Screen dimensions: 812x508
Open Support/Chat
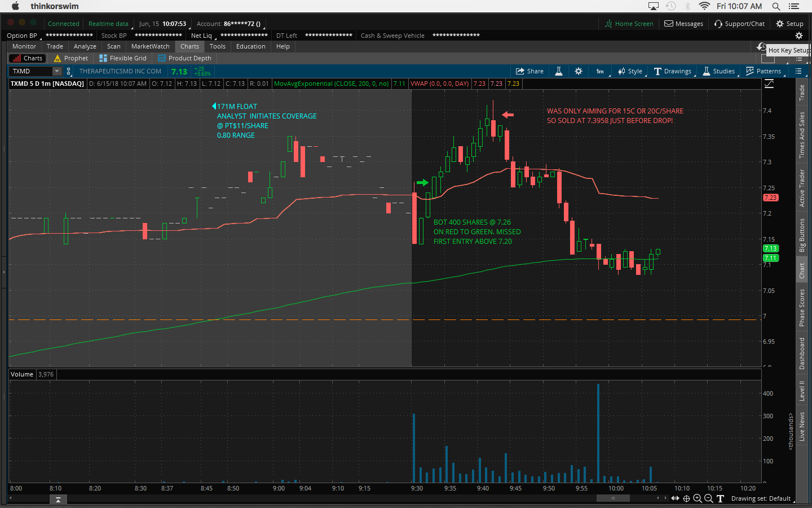[739, 24]
